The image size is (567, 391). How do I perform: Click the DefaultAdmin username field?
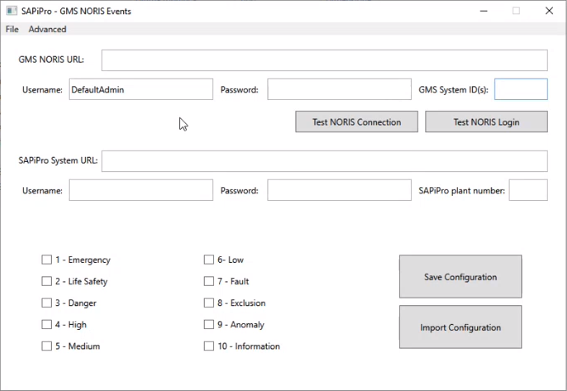point(141,89)
